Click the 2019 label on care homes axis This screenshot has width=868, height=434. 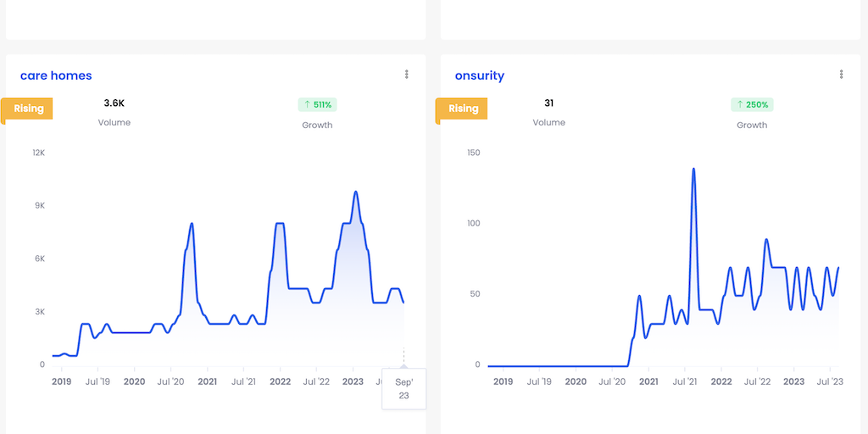click(x=62, y=381)
